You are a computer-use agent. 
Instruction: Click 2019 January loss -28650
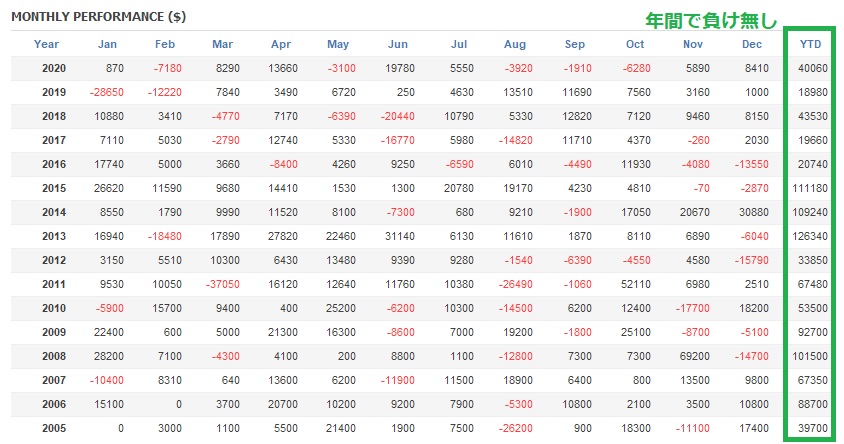(107, 92)
